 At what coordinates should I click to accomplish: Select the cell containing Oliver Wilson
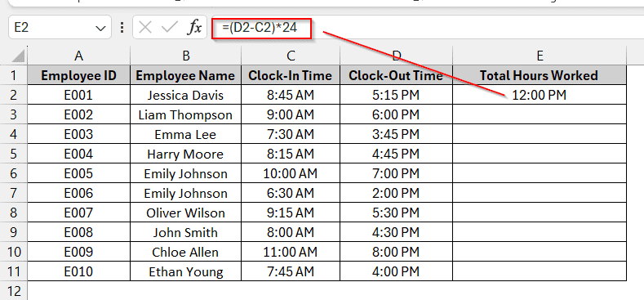[185, 213]
